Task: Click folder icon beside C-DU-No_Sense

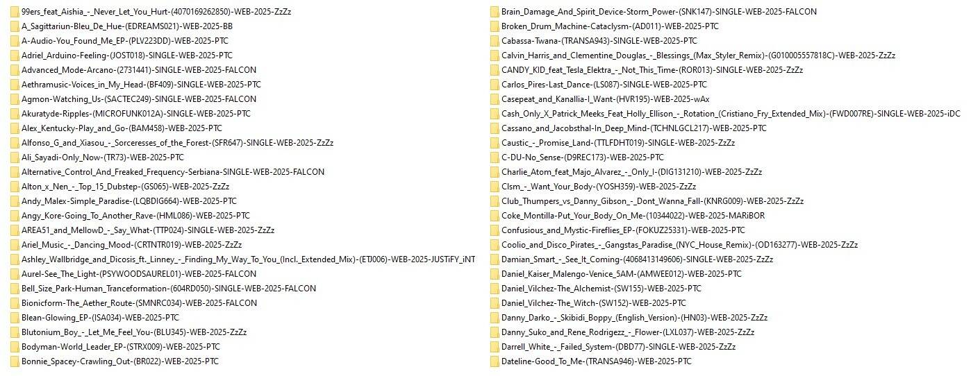Action: tap(495, 157)
